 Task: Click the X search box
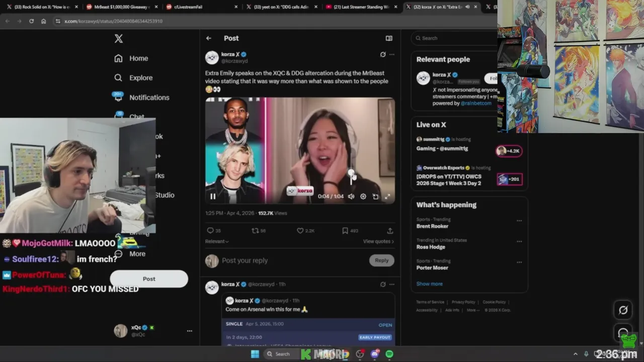(454, 38)
